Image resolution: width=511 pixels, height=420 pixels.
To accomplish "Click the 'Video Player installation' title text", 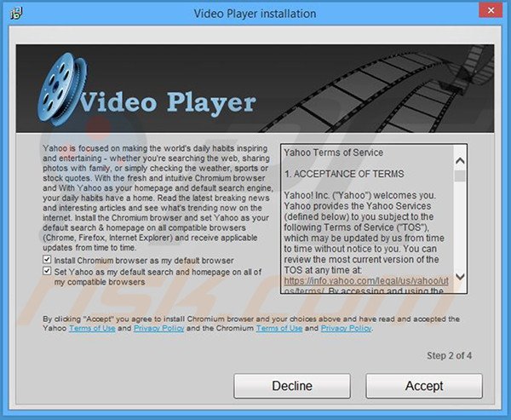I will 255,14.
